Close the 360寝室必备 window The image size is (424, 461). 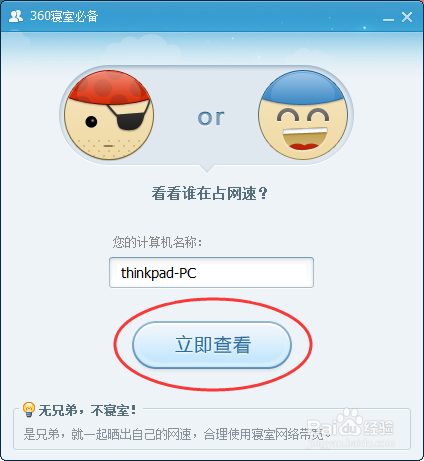(x=407, y=17)
